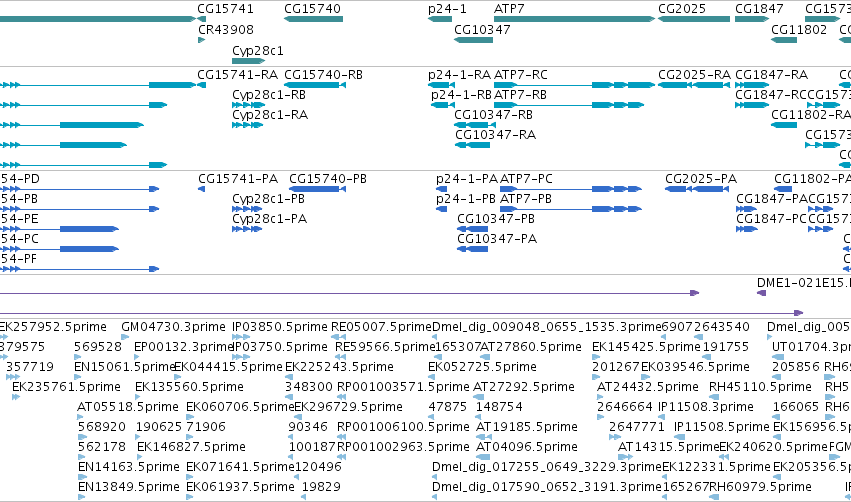This screenshot has height=502, width=851.
Task: Select the CG11802 gene label
Action: [x=799, y=29]
